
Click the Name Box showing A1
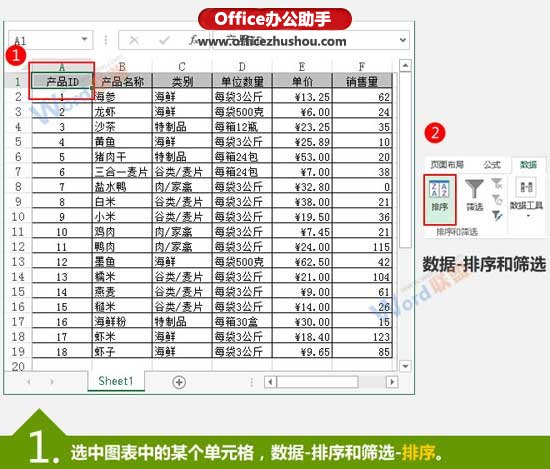point(50,40)
